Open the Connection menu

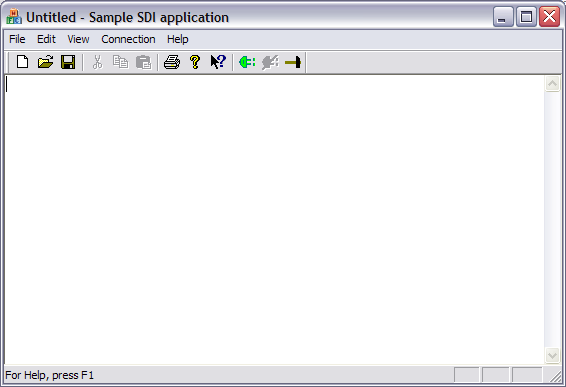coord(128,39)
